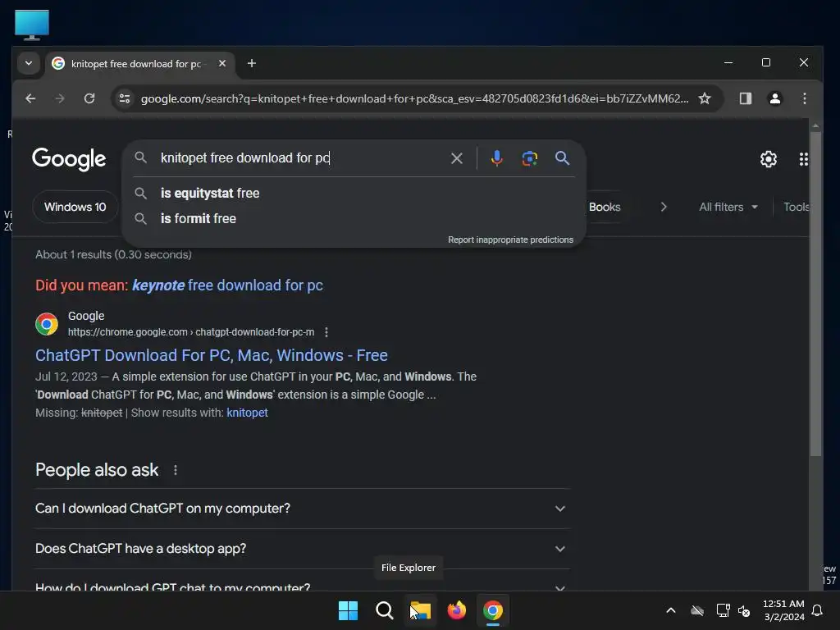Show hidden tray icons chevron

click(670, 610)
